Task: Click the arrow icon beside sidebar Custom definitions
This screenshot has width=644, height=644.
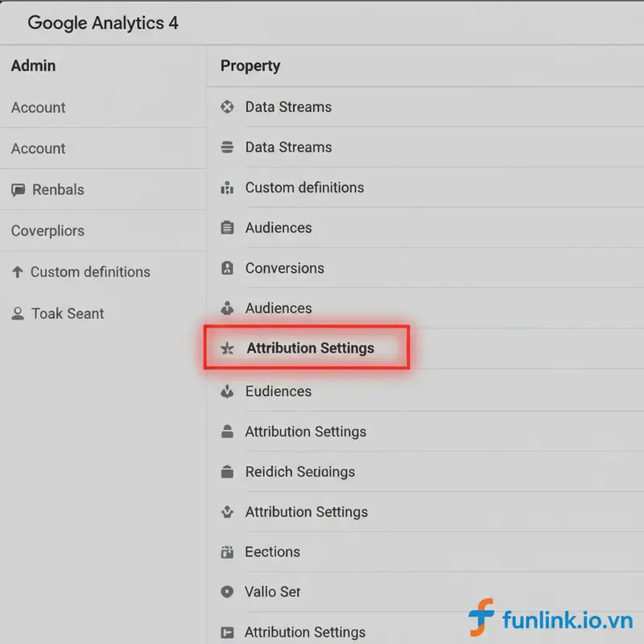Action: [17, 271]
